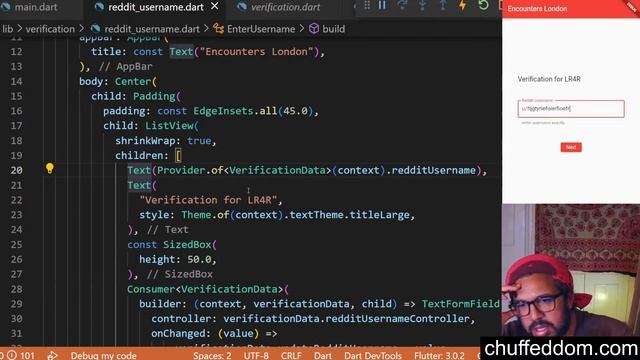Open the verification.dart tab
The image size is (640, 360).
[x=285, y=7]
